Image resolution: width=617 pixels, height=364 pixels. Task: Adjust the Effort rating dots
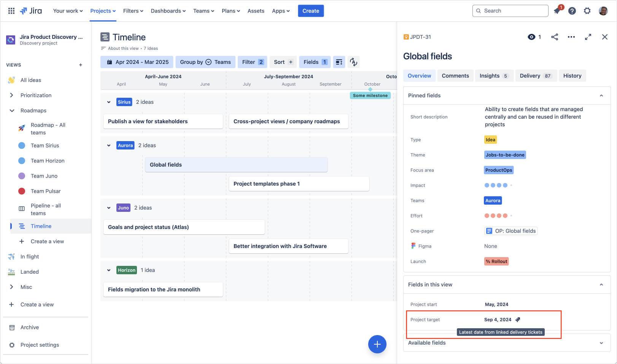pos(496,215)
